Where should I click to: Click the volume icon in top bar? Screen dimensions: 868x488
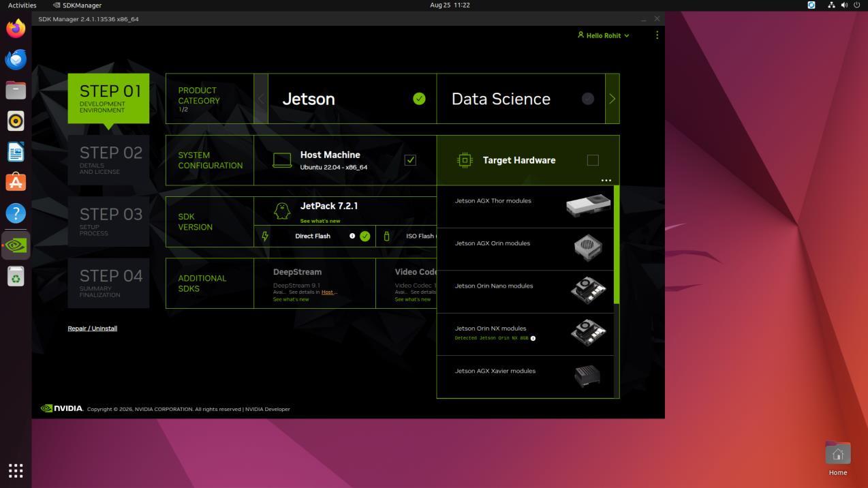pos(844,5)
